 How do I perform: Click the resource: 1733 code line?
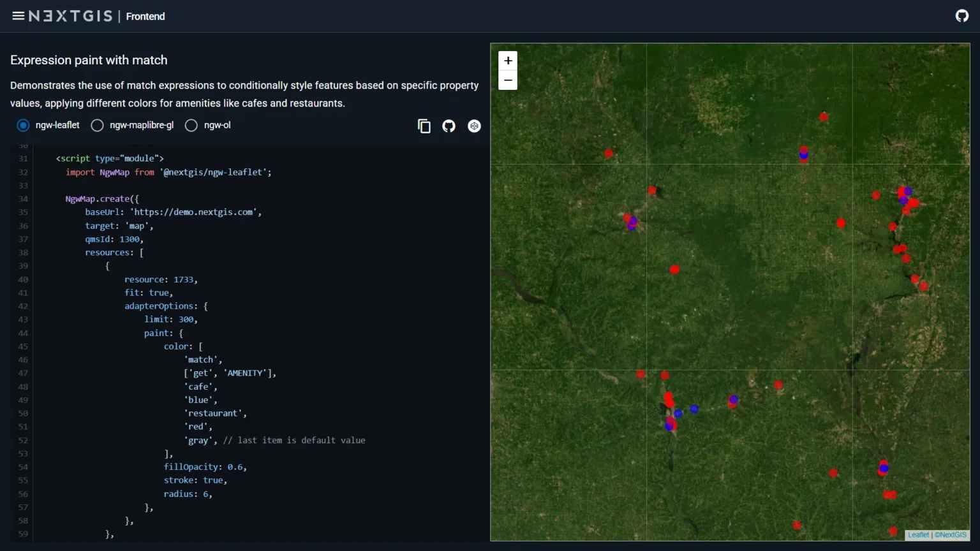[x=161, y=279]
